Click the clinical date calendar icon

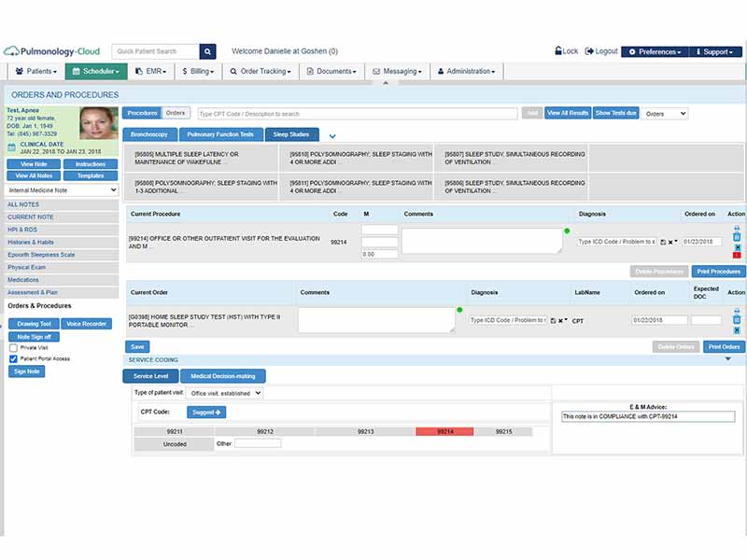(11, 147)
